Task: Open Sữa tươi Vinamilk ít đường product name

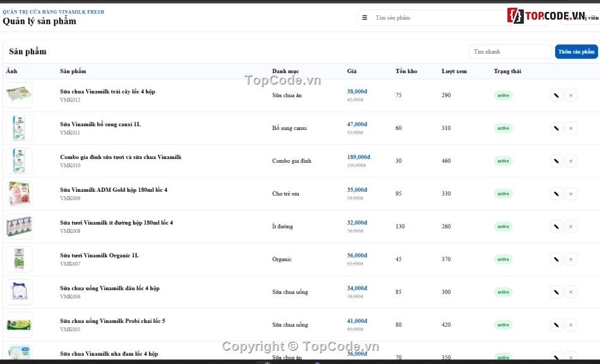Action: pos(116,223)
